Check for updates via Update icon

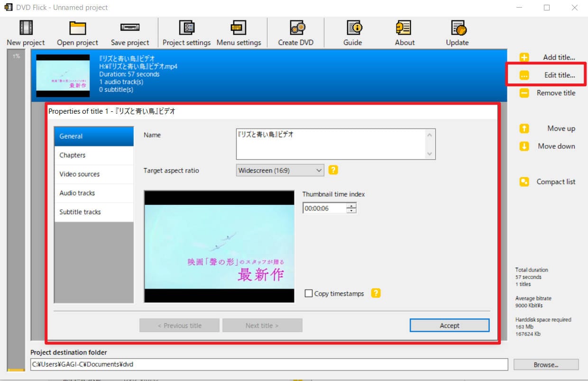tap(456, 32)
